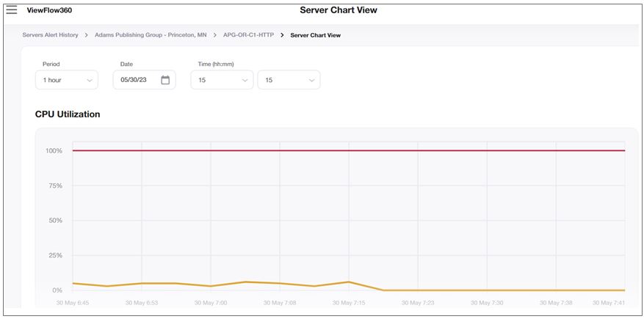This screenshot has width=644, height=319.
Task: Click the 30 May 7:30 x-axis label
Action: click(x=486, y=302)
